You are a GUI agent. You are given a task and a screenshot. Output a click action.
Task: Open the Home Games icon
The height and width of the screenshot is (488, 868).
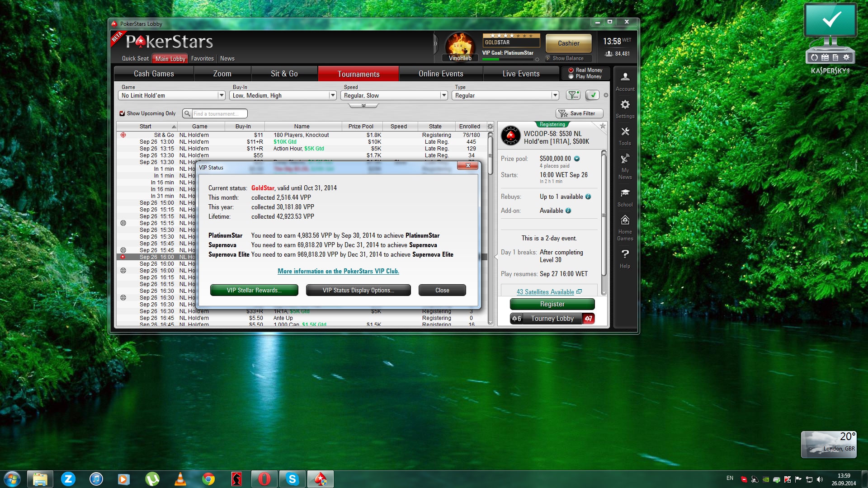pyautogui.click(x=625, y=227)
